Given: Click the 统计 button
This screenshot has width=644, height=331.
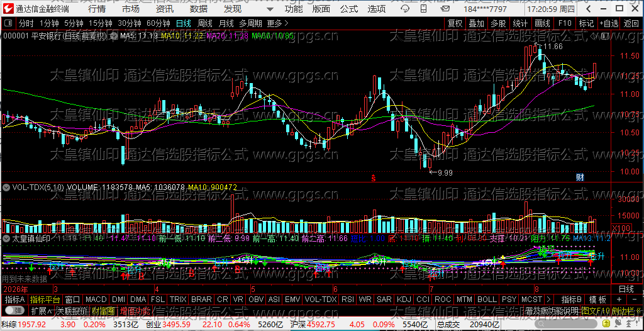Looking at the screenshot, I should click(x=520, y=23).
